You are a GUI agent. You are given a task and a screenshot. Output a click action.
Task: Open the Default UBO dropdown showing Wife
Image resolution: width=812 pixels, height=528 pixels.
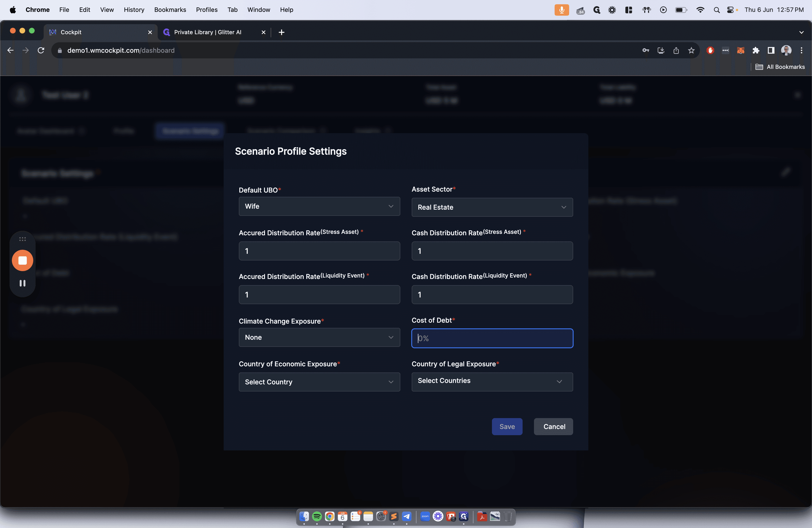point(319,206)
